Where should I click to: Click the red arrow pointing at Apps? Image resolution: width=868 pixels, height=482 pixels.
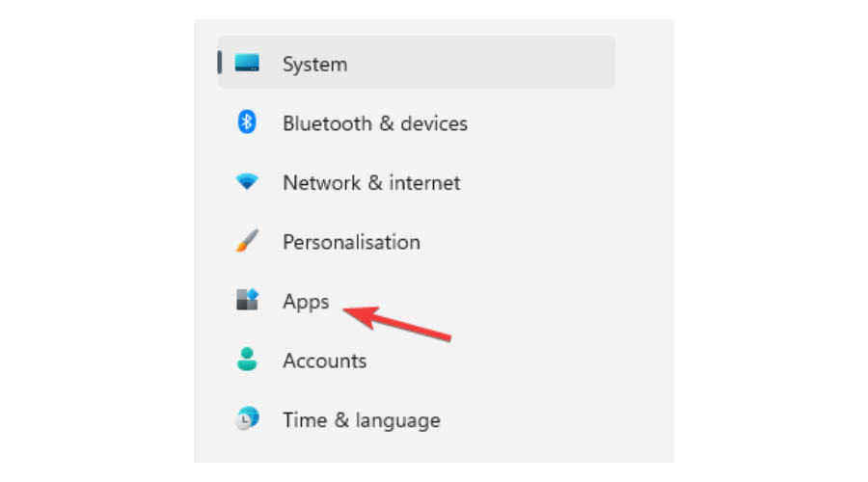coord(397,324)
